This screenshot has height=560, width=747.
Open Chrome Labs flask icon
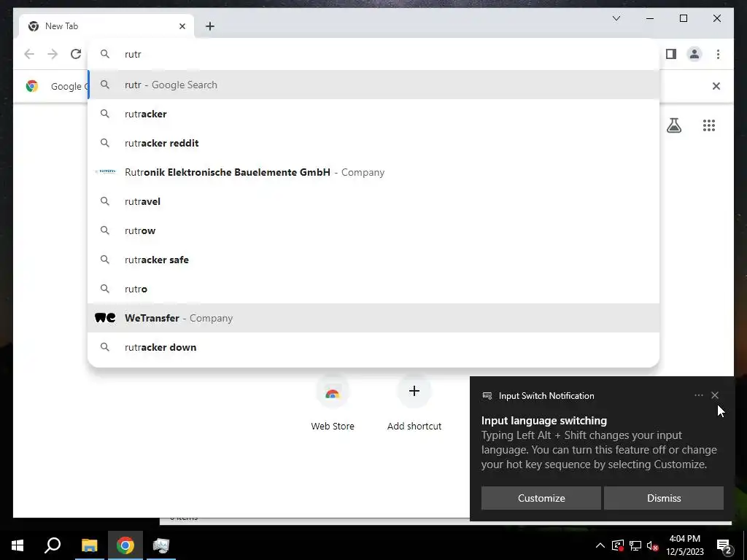click(x=673, y=125)
